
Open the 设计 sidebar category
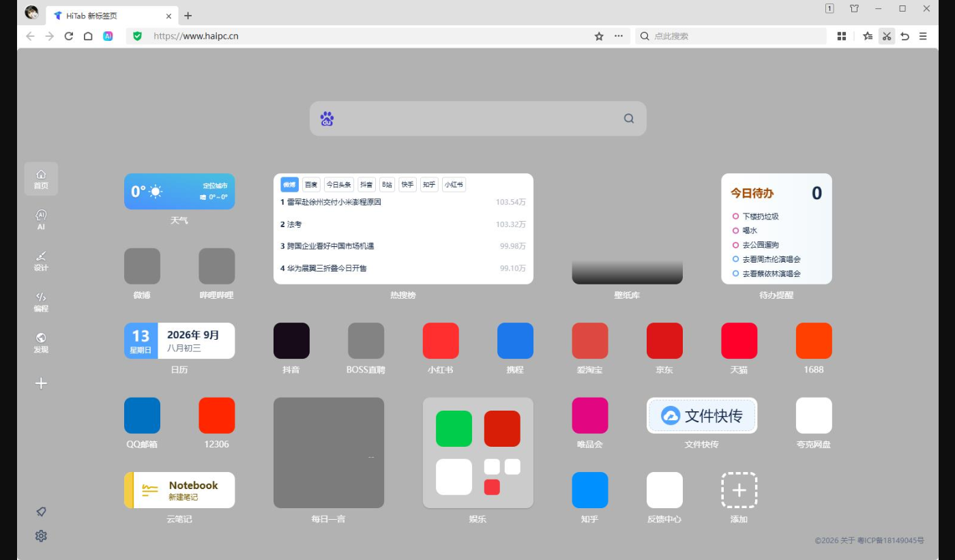41,261
